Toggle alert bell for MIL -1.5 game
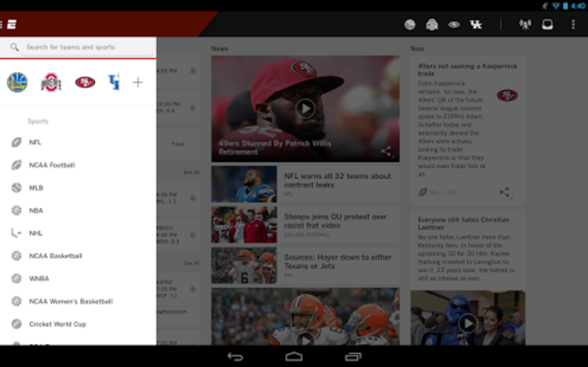This screenshot has width=588, height=367. (193, 198)
